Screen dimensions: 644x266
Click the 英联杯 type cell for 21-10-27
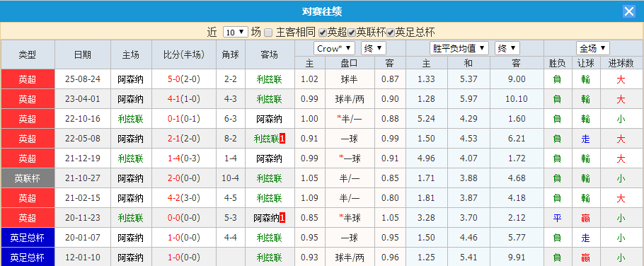tap(28, 178)
